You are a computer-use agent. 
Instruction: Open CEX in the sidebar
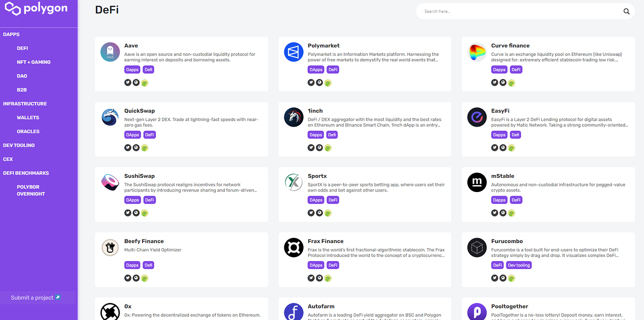(x=8, y=159)
